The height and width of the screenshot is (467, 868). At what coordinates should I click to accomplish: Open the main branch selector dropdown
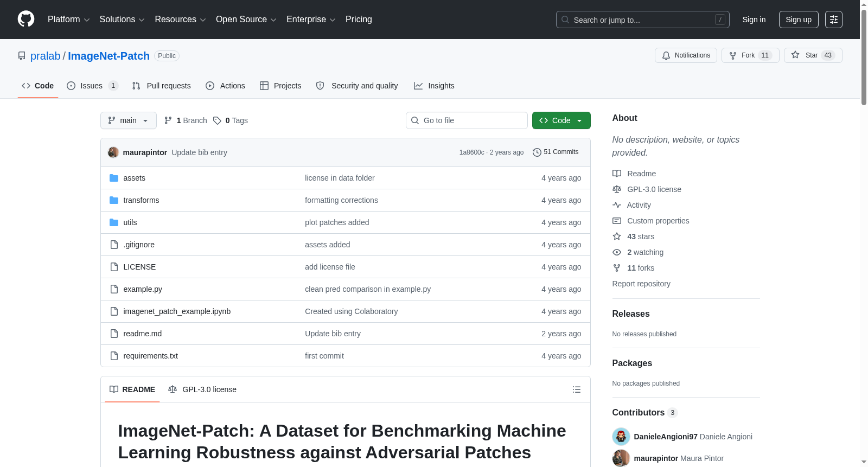(x=129, y=120)
